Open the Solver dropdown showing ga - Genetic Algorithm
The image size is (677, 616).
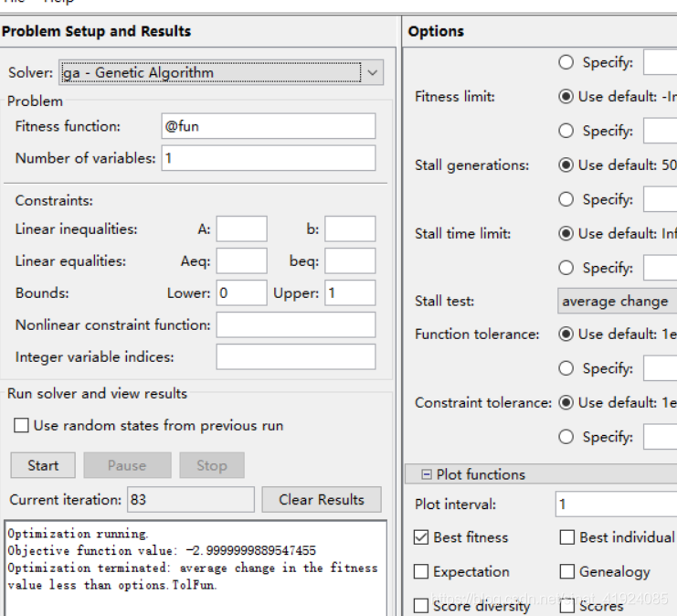point(220,72)
